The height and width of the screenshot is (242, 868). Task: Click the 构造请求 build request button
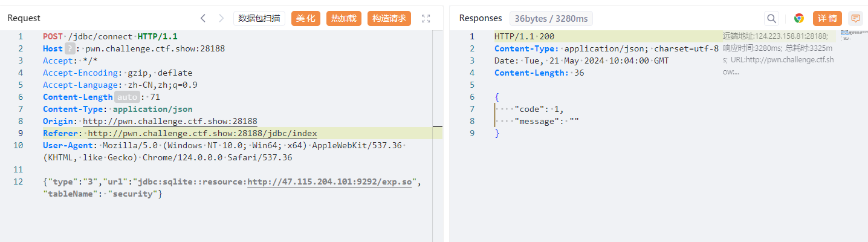point(389,18)
